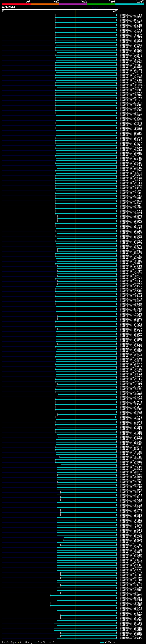The height and width of the screenshot is (644, 146).
Task: Click the green ~80% identity legend segment
Action: pyautogui.click(x=101, y=4)
